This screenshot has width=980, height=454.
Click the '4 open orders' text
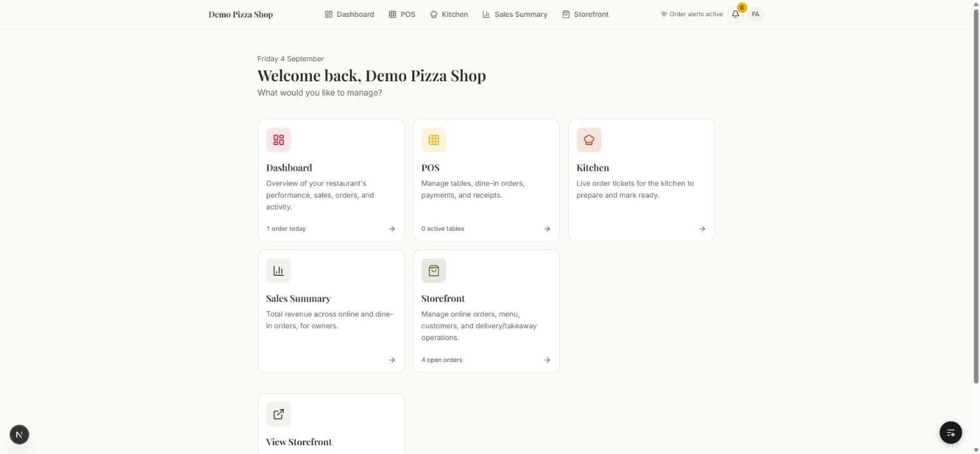pos(442,360)
